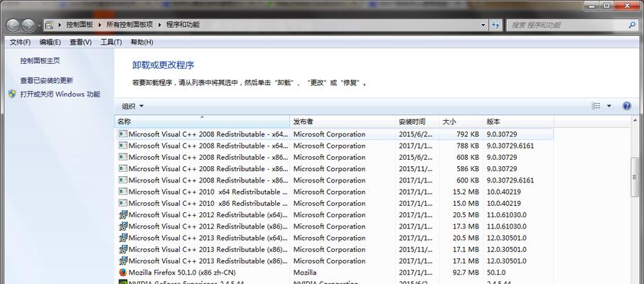Viewport: 644px width, 284px height.
Task: Click the 15.2 MB size cell
Action: tap(466, 192)
